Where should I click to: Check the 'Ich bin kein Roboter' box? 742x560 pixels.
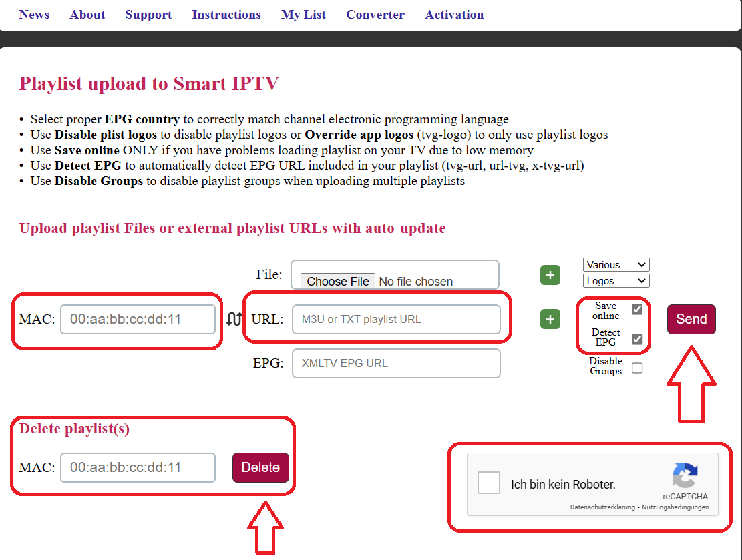pyautogui.click(x=489, y=483)
